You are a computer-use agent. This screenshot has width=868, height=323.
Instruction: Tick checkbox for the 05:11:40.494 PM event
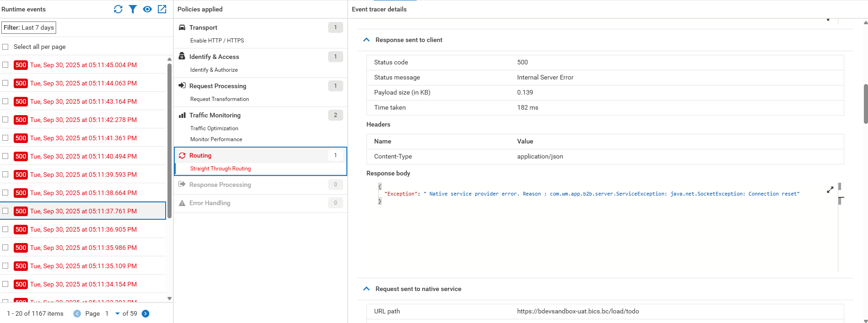(5, 156)
